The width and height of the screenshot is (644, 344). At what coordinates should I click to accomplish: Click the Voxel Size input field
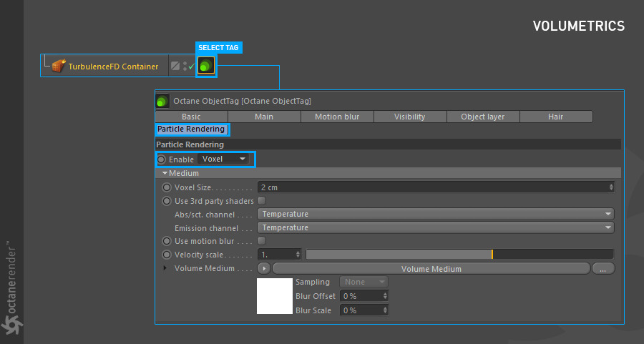(x=436, y=187)
